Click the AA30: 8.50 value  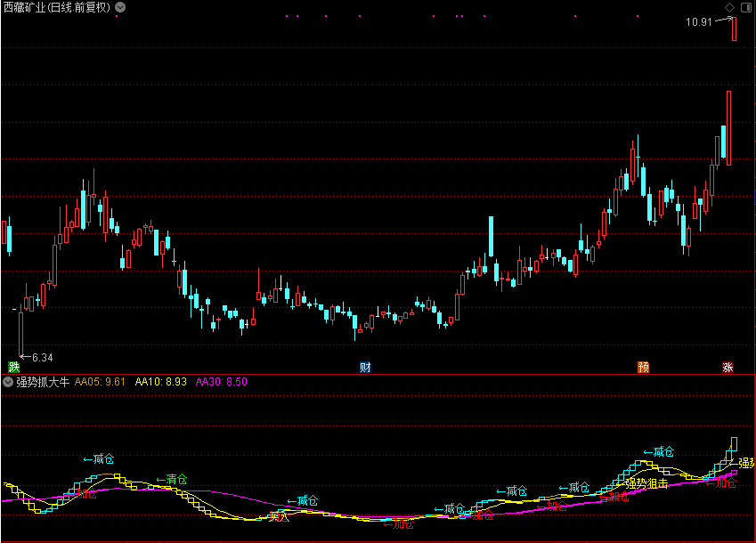coord(222,382)
